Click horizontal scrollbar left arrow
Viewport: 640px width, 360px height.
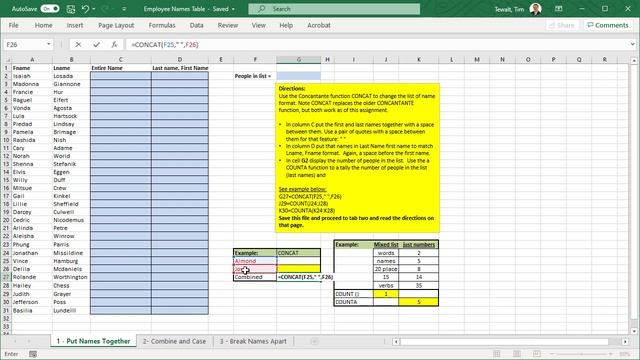click(x=396, y=342)
